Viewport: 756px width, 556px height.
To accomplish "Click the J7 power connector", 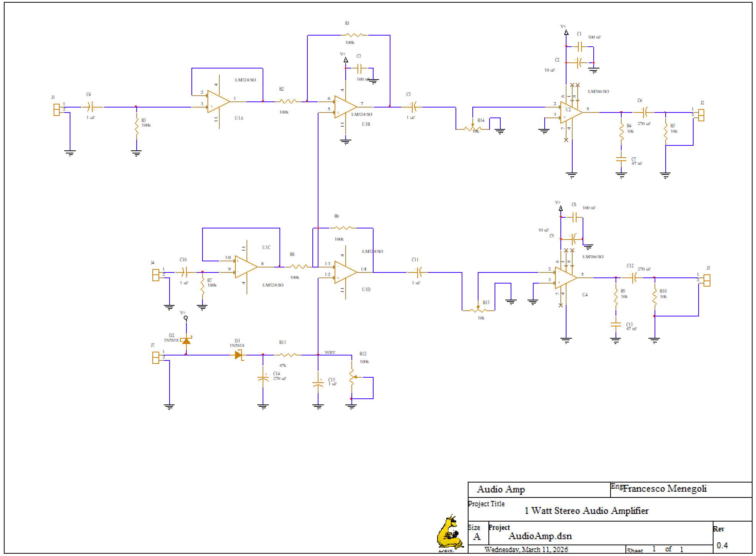I will 156,357.
